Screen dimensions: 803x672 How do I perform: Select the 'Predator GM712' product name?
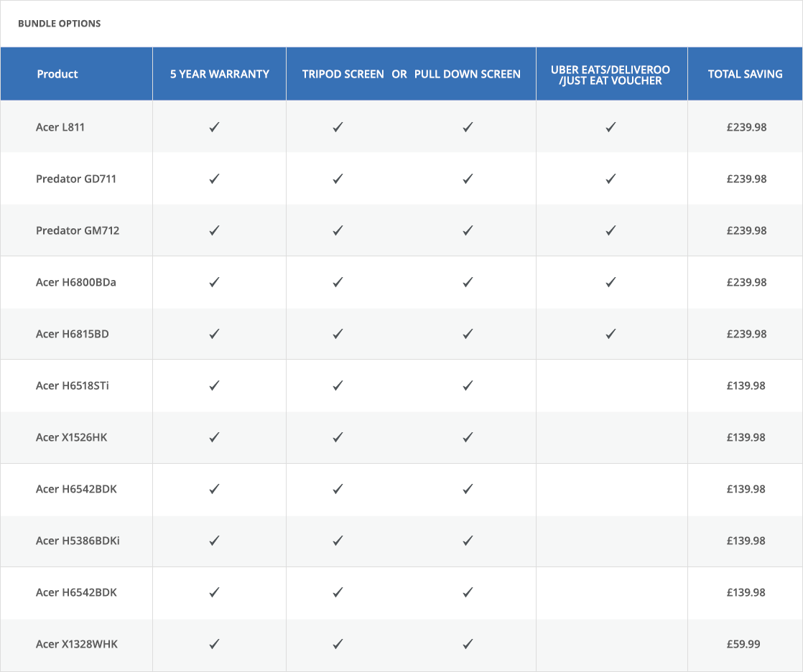tap(78, 230)
